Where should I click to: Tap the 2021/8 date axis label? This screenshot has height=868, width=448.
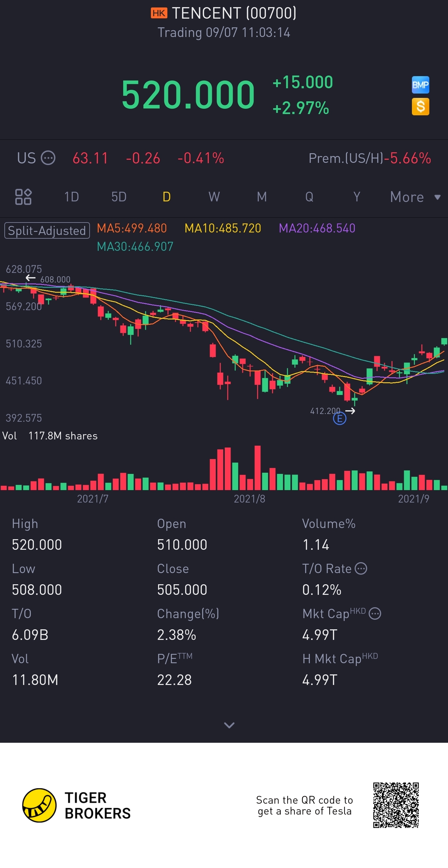pyautogui.click(x=249, y=499)
